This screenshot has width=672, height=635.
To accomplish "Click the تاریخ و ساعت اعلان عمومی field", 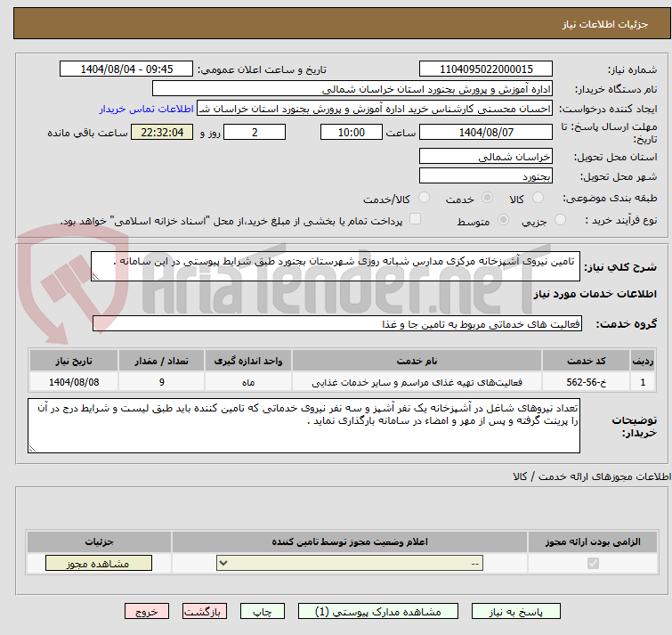I will coord(126,69).
